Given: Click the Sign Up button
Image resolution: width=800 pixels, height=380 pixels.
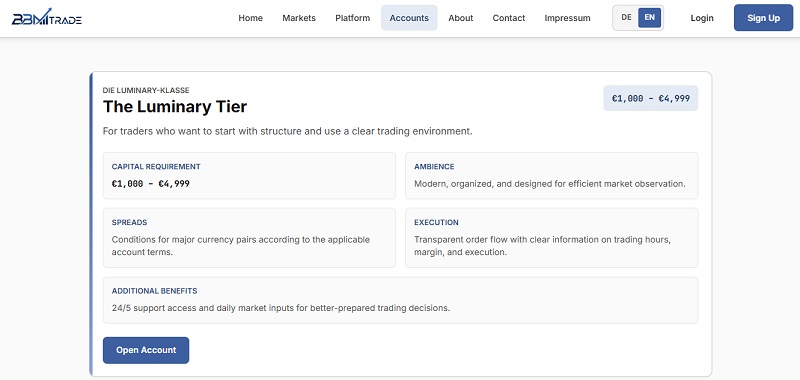Looking at the screenshot, I should (x=763, y=18).
